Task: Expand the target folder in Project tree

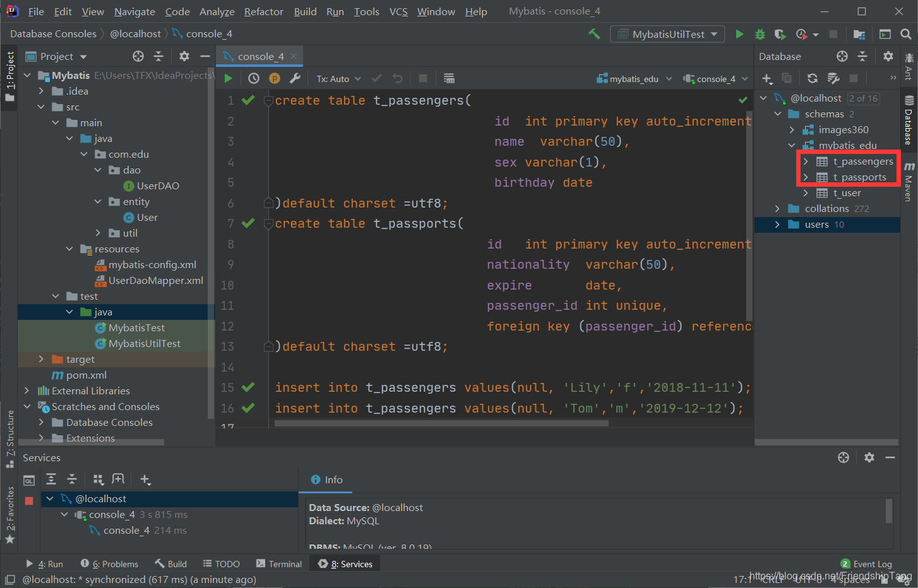Action: coord(41,359)
